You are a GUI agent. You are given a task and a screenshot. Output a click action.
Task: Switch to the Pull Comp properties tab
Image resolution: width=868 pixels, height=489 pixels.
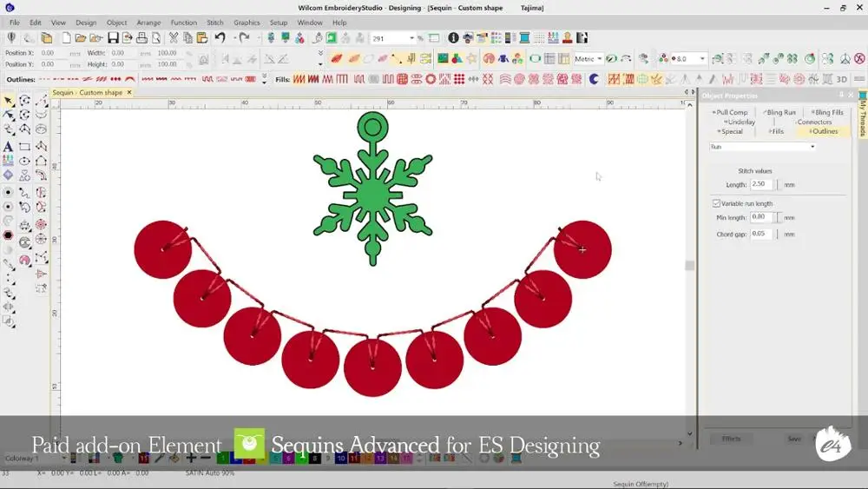pos(730,112)
